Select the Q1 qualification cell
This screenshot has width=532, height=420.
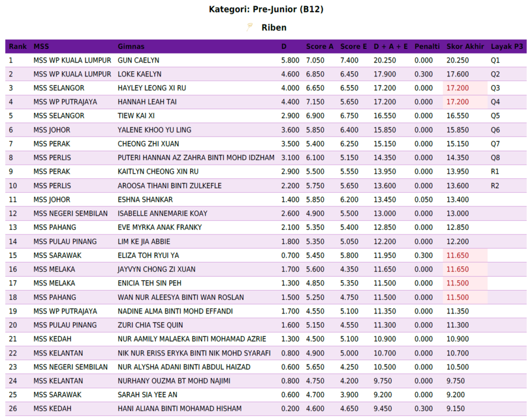click(x=495, y=60)
